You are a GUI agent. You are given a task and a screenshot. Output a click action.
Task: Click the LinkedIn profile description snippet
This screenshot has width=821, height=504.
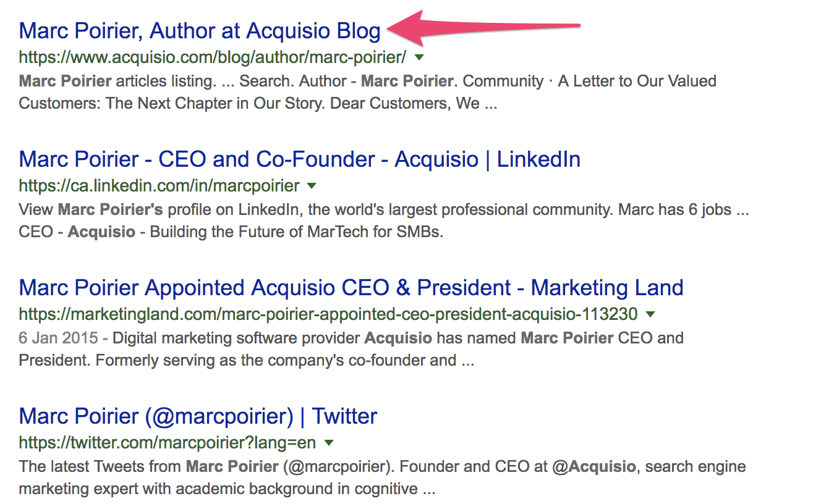point(383,210)
